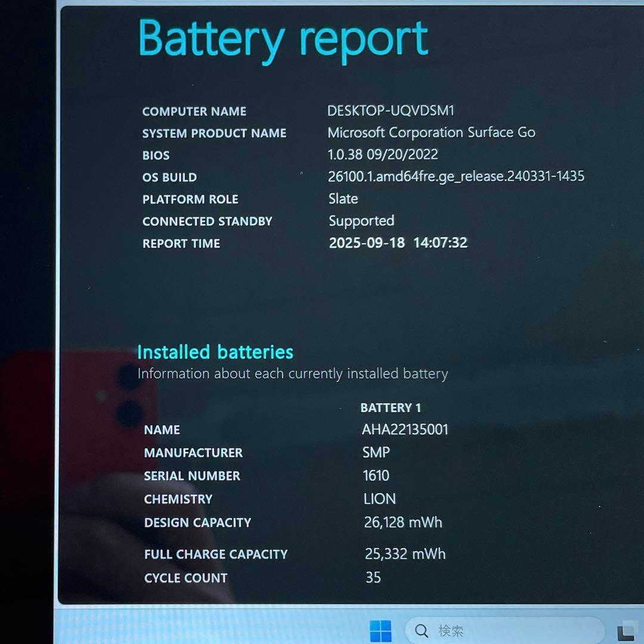Open the Windows Start menu

(x=380, y=630)
